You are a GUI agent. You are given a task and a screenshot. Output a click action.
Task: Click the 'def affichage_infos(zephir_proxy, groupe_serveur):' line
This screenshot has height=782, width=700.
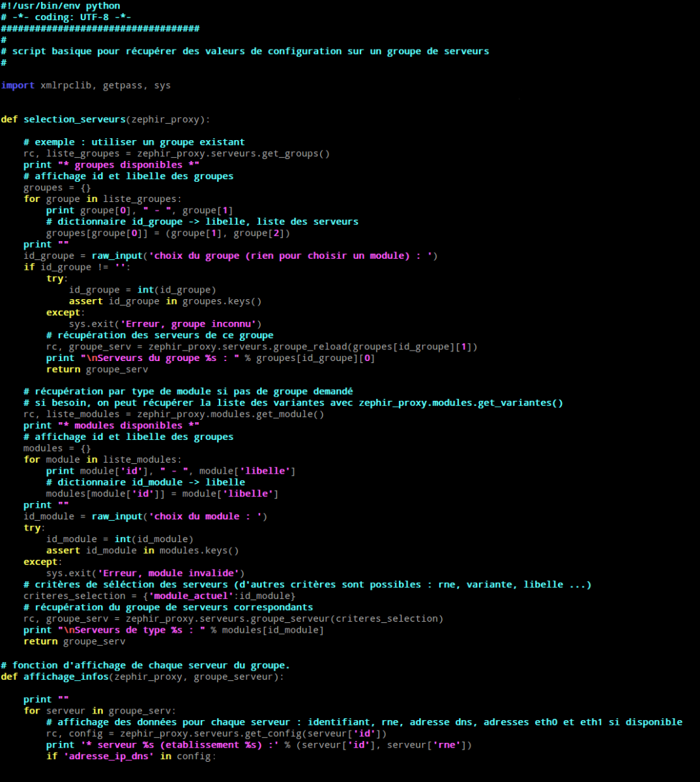[x=143, y=677]
